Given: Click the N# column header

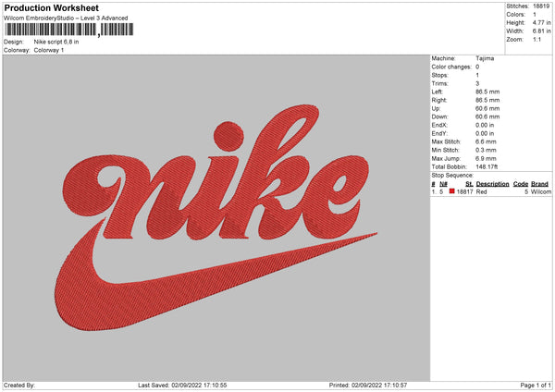Looking at the screenshot, I should coord(443,184).
